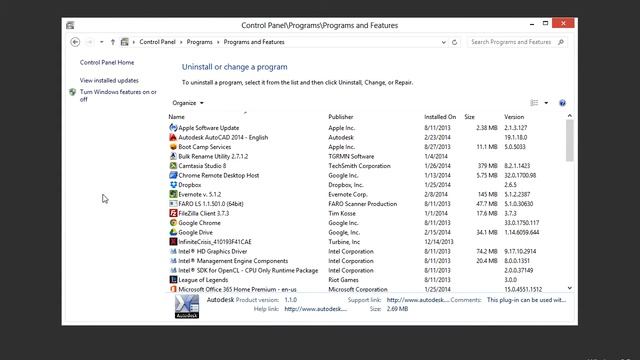Click the scrollbar down arrow
640x360 pixels.
coord(569,288)
